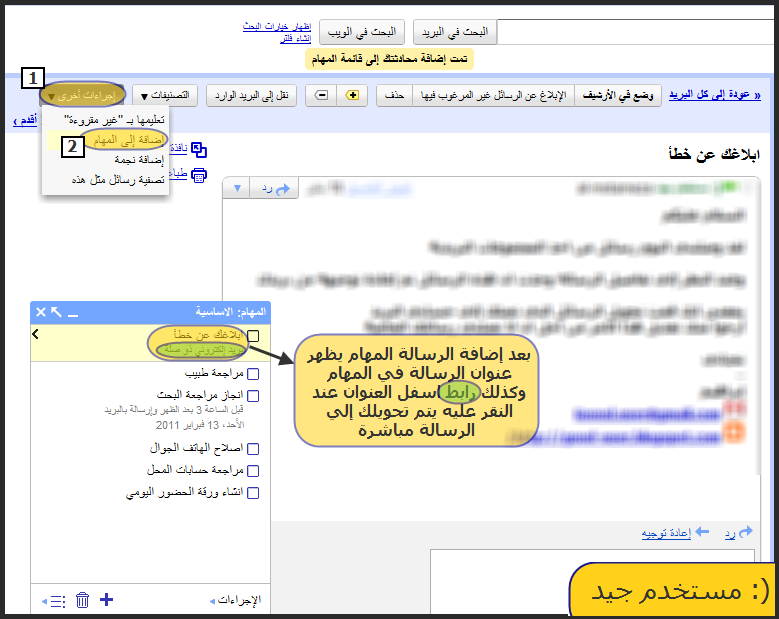Viewport: 779px width, 619px height.
Task: Click the نقل إلى البريد الوارد button
Action: tap(251, 95)
